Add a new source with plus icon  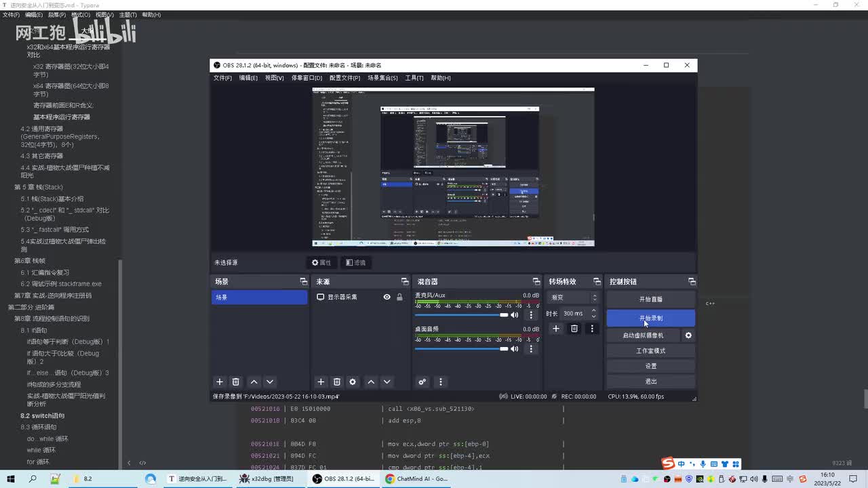pyautogui.click(x=321, y=382)
